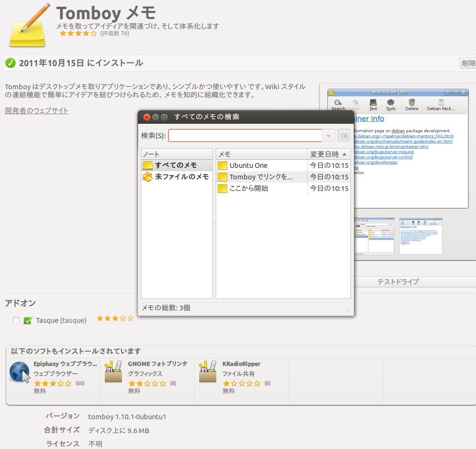Select すべてのメモ notebook
Image resolution: width=476 pixels, height=449 pixels.
177,165
